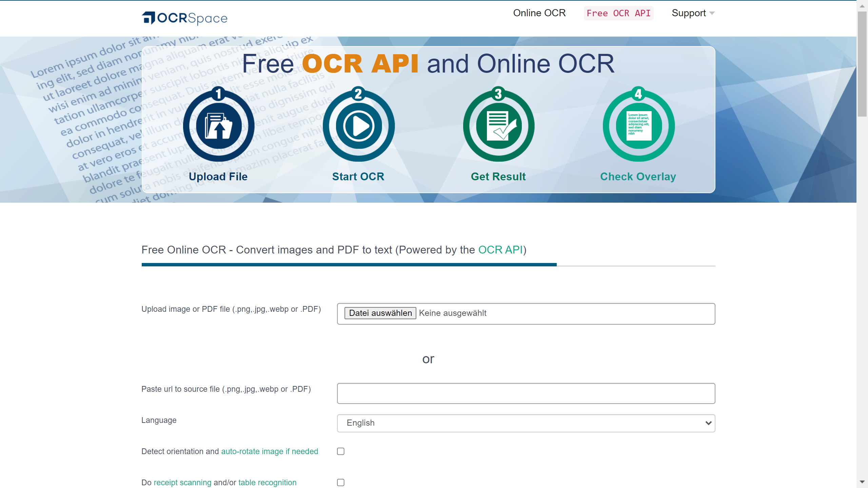The height and width of the screenshot is (488, 868).
Task: Enable detect orientation and auto-rotate
Action: [x=340, y=451]
